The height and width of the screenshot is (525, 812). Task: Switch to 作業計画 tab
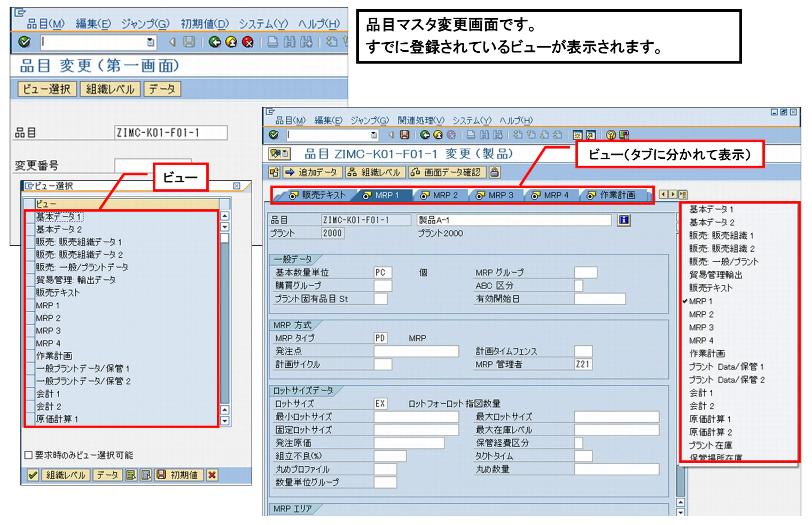click(612, 195)
